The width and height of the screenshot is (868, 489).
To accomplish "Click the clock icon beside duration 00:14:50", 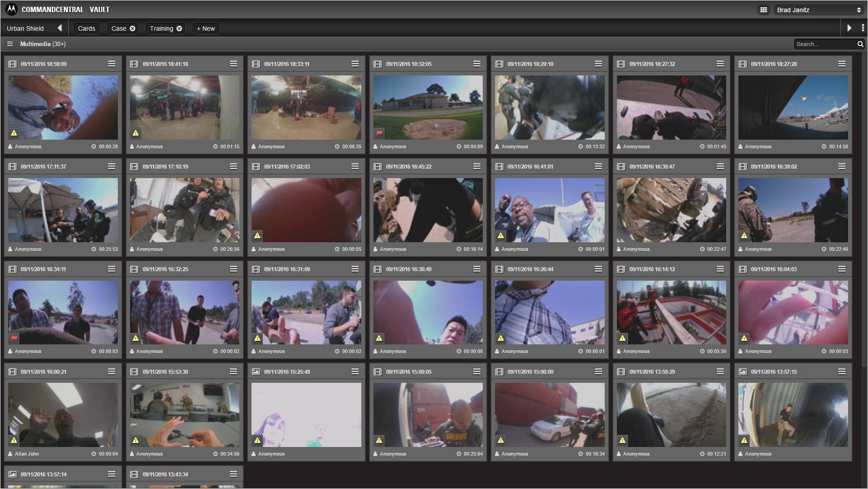I will coord(824,146).
